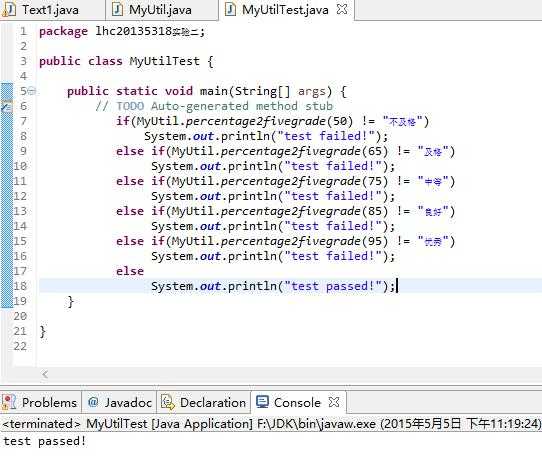Close the Console view
The width and height of the screenshot is (542, 472).
(x=334, y=402)
